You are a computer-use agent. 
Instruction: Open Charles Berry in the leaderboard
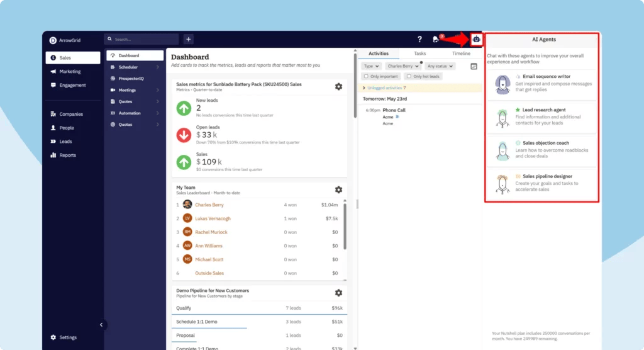tap(209, 205)
